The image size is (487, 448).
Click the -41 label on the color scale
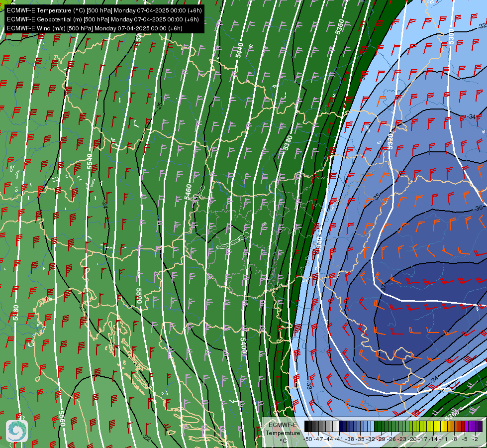tap(339, 439)
